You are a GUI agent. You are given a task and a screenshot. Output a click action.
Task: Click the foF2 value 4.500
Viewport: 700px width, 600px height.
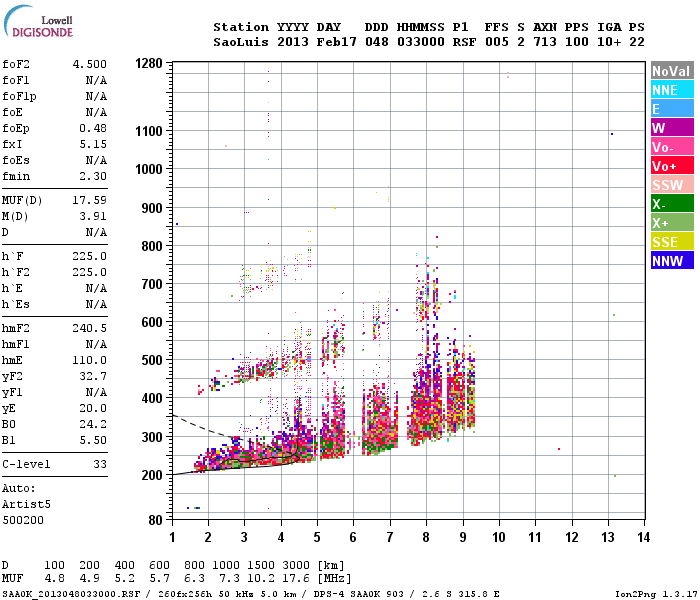point(90,64)
